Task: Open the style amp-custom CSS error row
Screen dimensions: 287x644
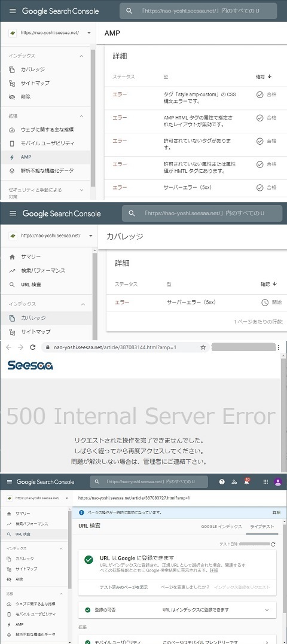Action: click(196, 97)
